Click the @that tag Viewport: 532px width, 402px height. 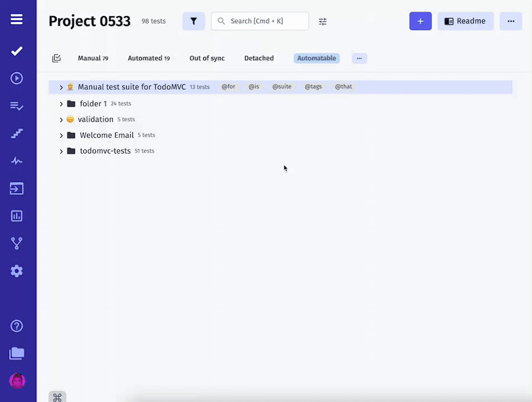tap(344, 87)
